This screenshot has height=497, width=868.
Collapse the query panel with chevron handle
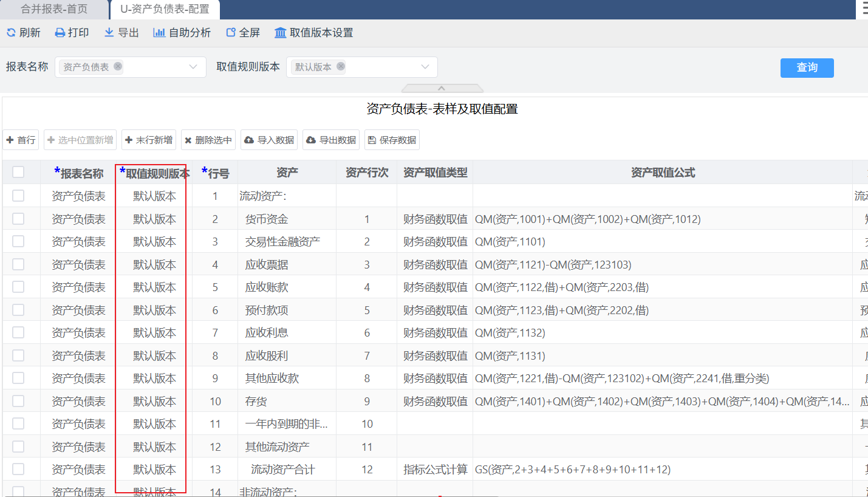point(442,89)
